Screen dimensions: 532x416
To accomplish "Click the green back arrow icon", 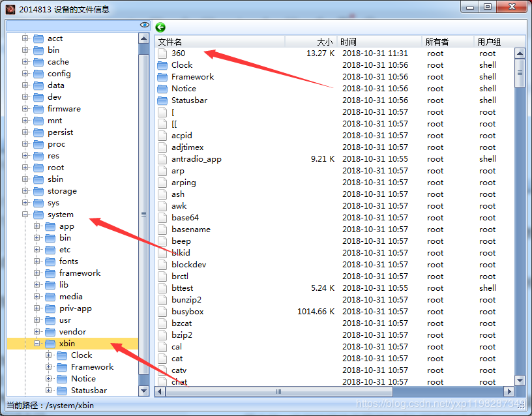I will coord(160,27).
